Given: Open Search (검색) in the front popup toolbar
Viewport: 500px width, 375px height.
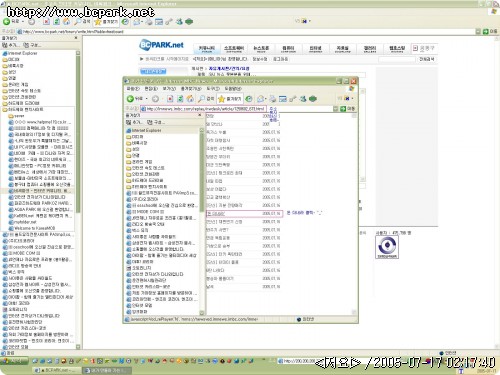Looking at the screenshot, I should pyautogui.click(x=206, y=99).
